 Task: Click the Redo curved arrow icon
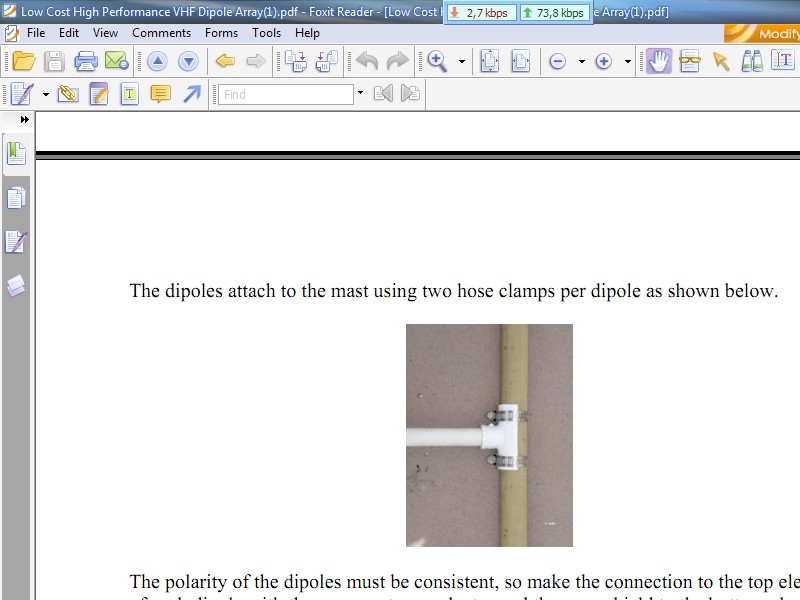[x=397, y=61]
